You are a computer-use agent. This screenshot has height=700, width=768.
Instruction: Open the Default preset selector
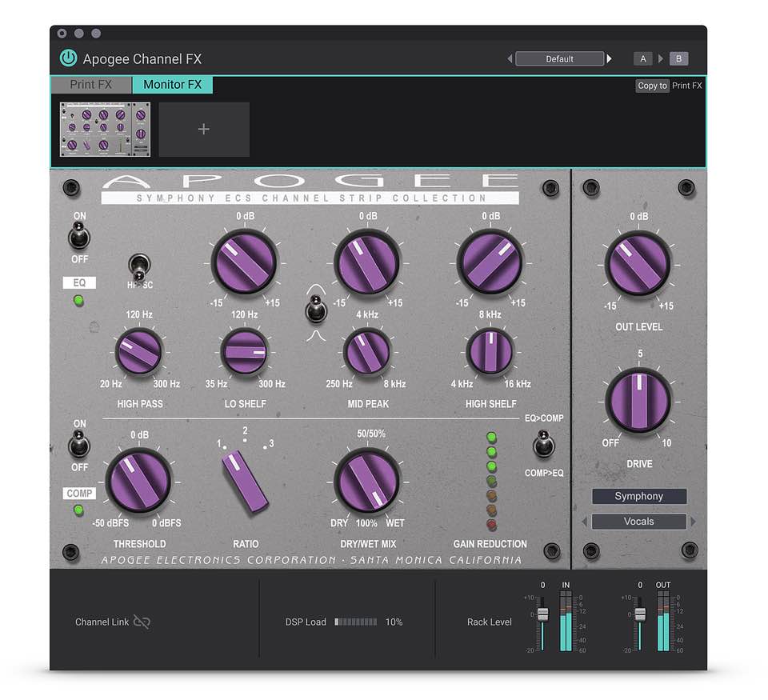click(559, 58)
